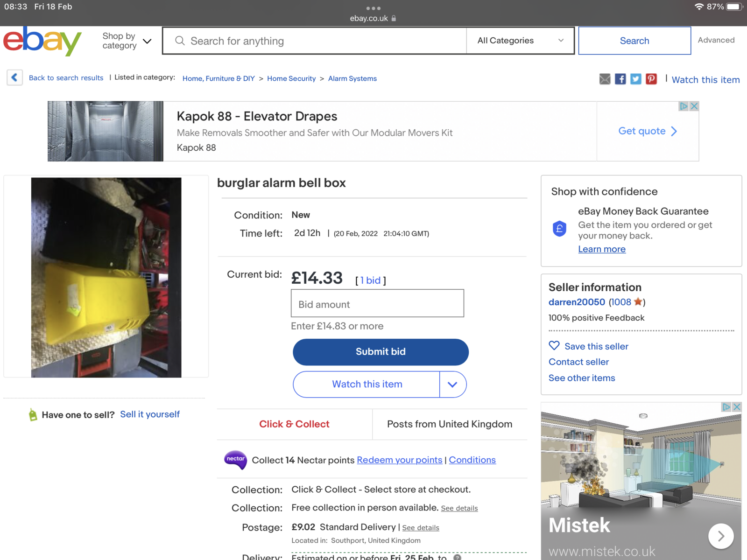The image size is (747, 560).
Task: Click into the Bid amount field
Action: pos(377,304)
